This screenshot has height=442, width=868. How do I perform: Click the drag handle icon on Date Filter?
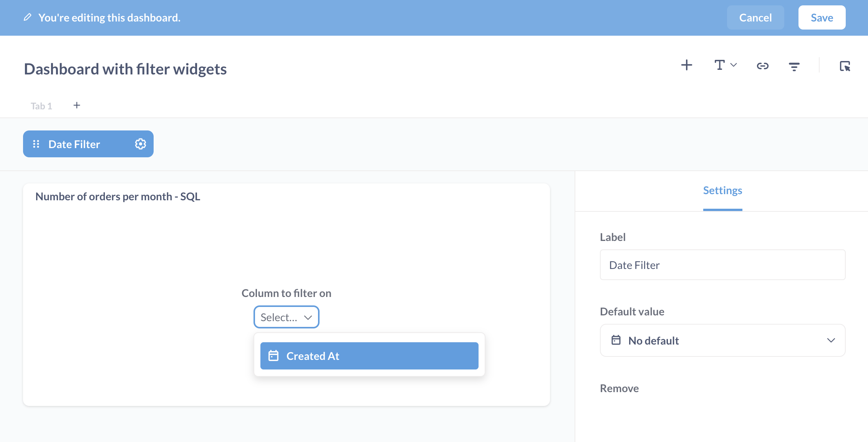(36, 144)
